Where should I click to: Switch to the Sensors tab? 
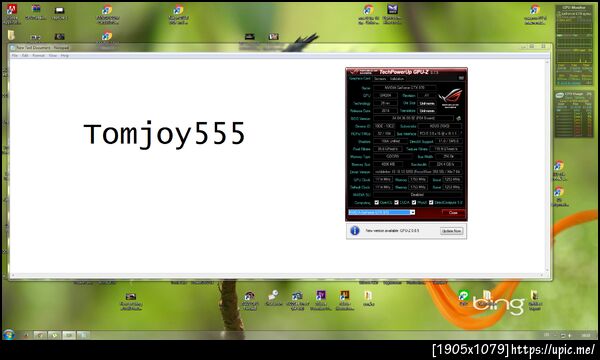pos(380,79)
